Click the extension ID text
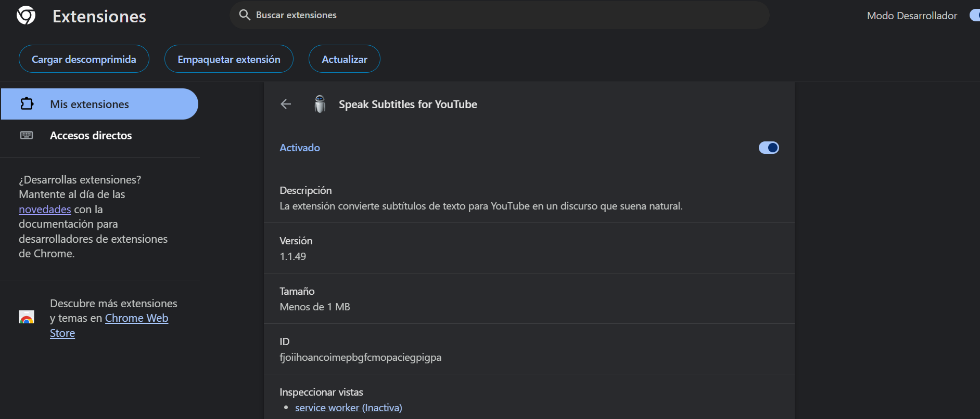The image size is (980, 419). (360, 358)
